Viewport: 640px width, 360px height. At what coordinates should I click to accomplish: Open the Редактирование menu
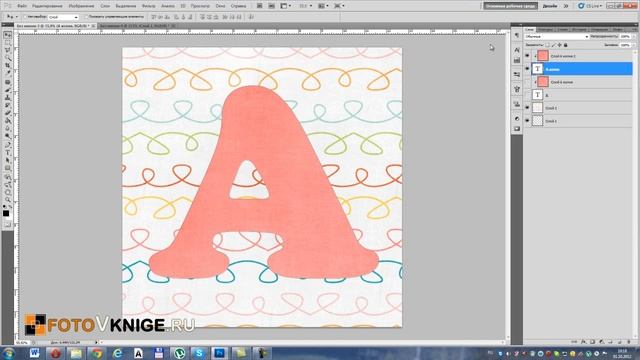coord(47,6)
